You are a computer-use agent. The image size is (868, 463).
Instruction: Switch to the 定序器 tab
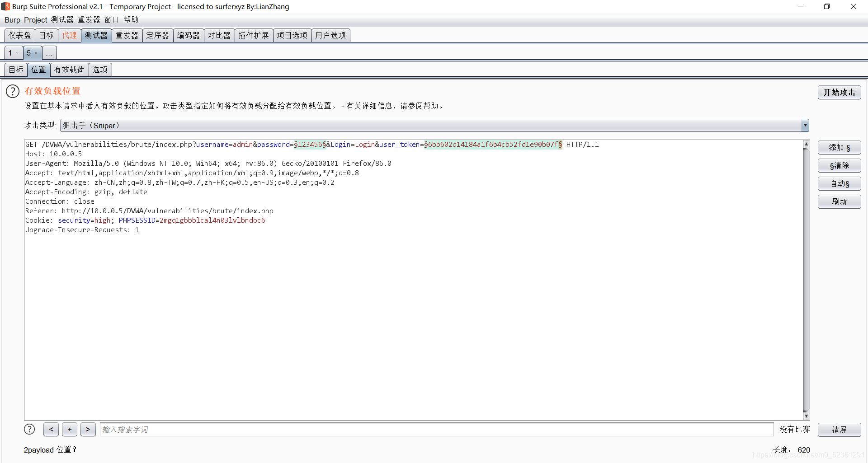(158, 35)
